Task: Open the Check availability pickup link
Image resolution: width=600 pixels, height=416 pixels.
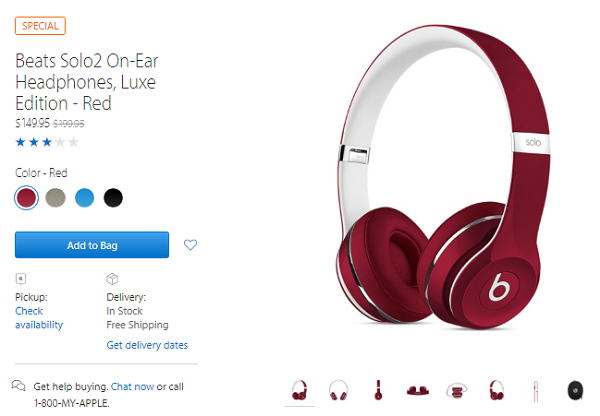Action: (x=38, y=318)
